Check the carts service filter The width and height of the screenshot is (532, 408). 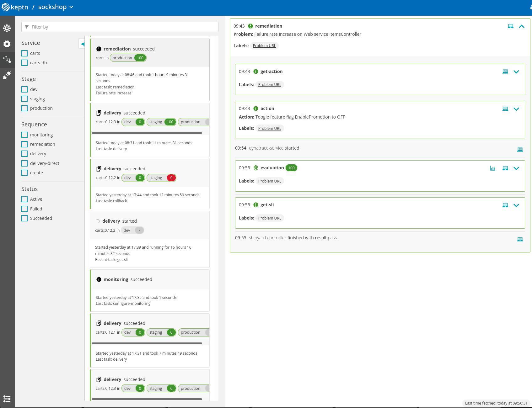24,53
